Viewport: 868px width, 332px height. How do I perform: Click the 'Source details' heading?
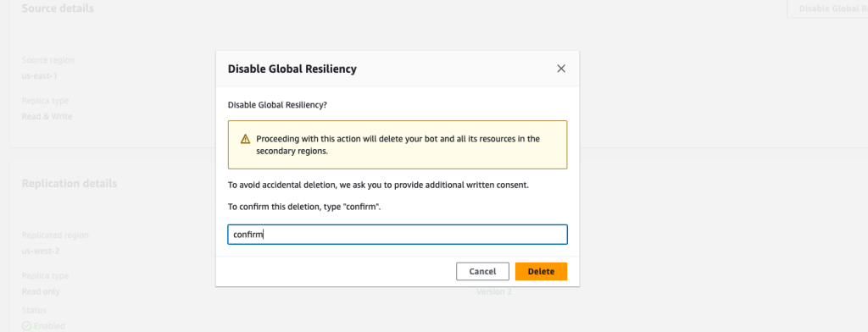point(58,8)
